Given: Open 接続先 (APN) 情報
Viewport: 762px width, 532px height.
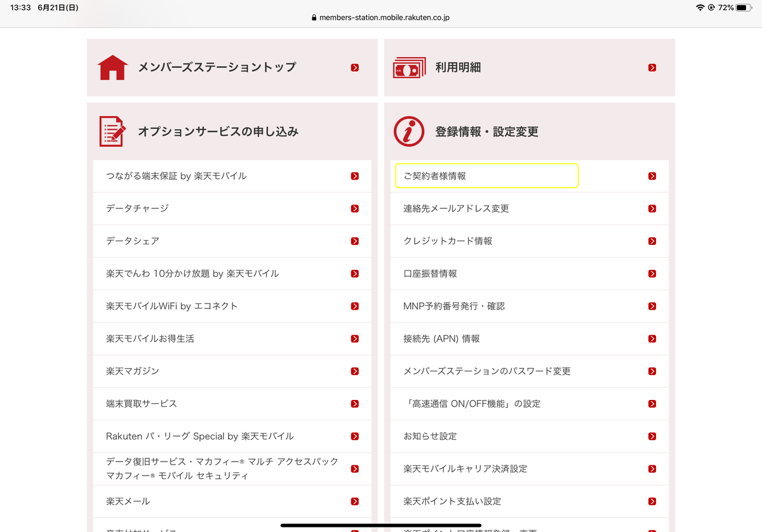Looking at the screenshot, I should tap(530, 339).
